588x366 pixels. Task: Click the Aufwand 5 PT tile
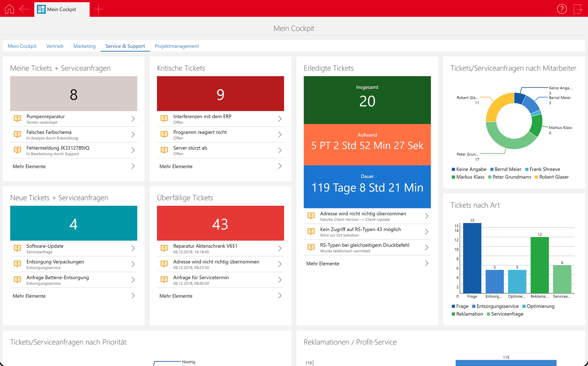pos(367,145)
